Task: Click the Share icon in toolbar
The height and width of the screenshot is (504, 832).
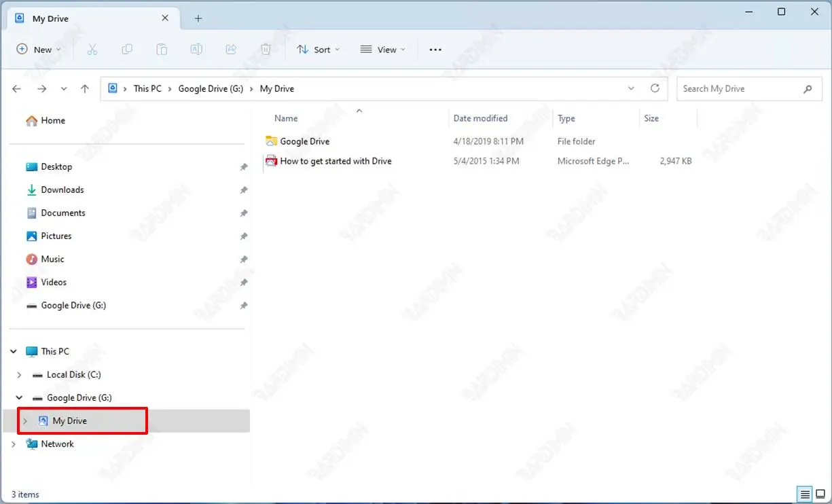Action: (231, 50)
